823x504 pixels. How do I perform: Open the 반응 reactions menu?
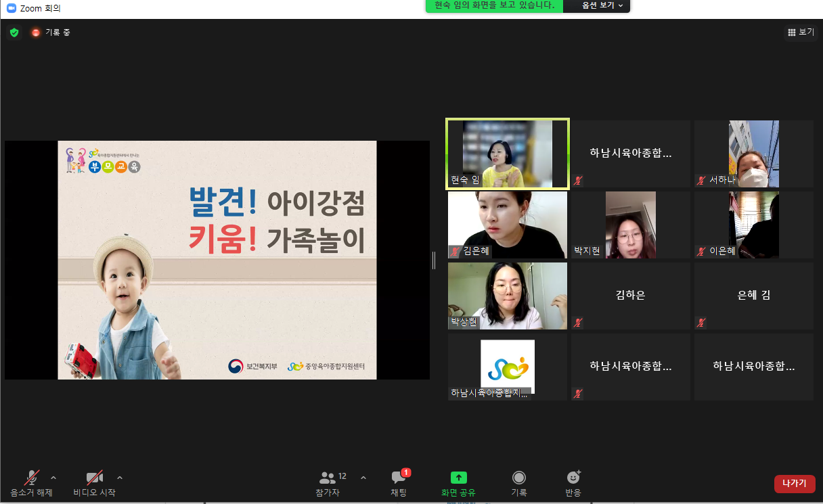tap(573, 484)
